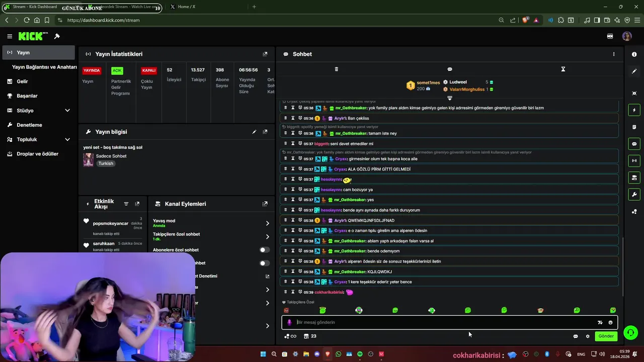Go to Başarılar in the sidebar
The width and height of the screenshot is (644, 362).
(x=27, y=96)
